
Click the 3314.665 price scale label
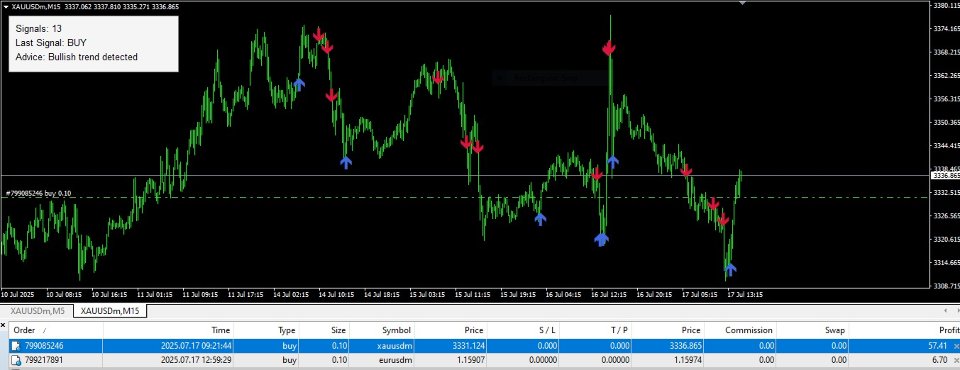pyautogui.click(x=947, y=262)
